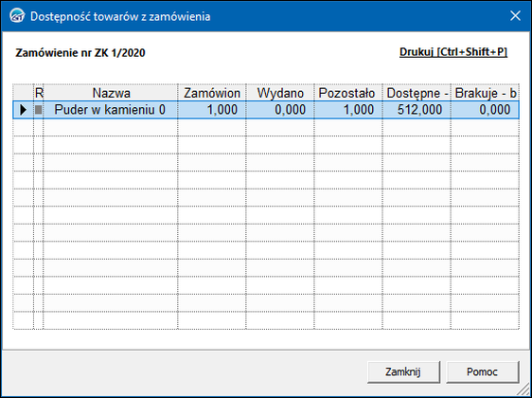Click the app logo icon in title bar

(x=16, y=16)
